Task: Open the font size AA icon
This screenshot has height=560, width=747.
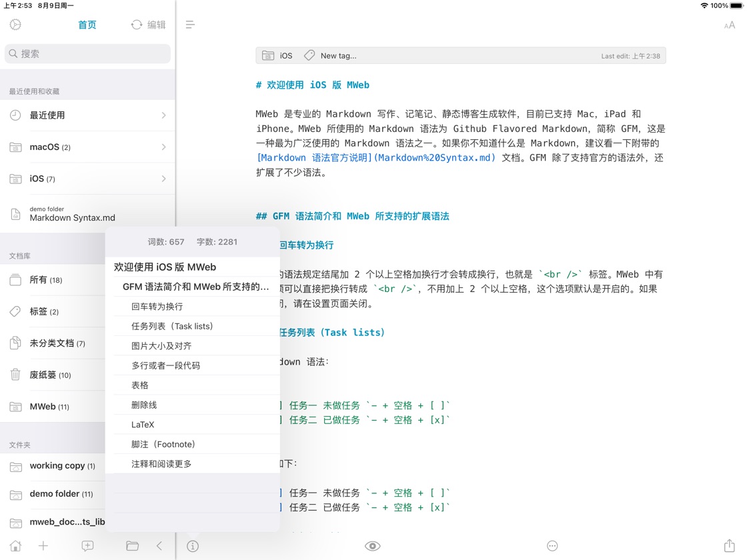Action: pyautogui.click(x=730, y=25)
